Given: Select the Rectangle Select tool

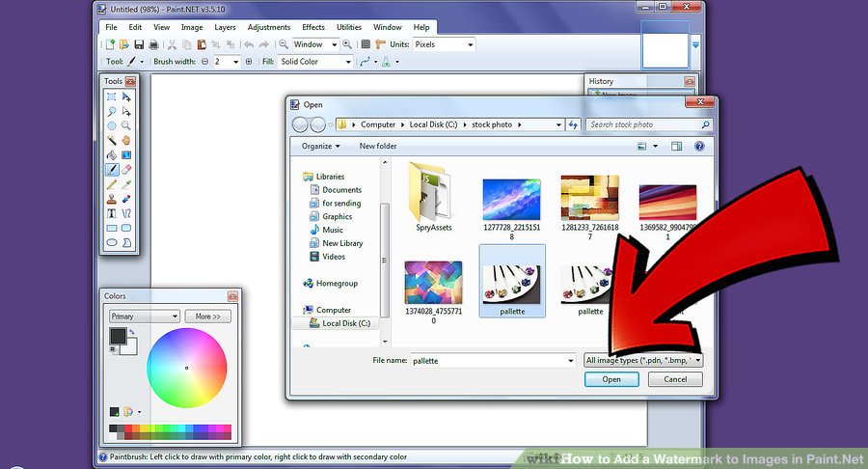Looking at the screenshot, I should pos(112,97).
